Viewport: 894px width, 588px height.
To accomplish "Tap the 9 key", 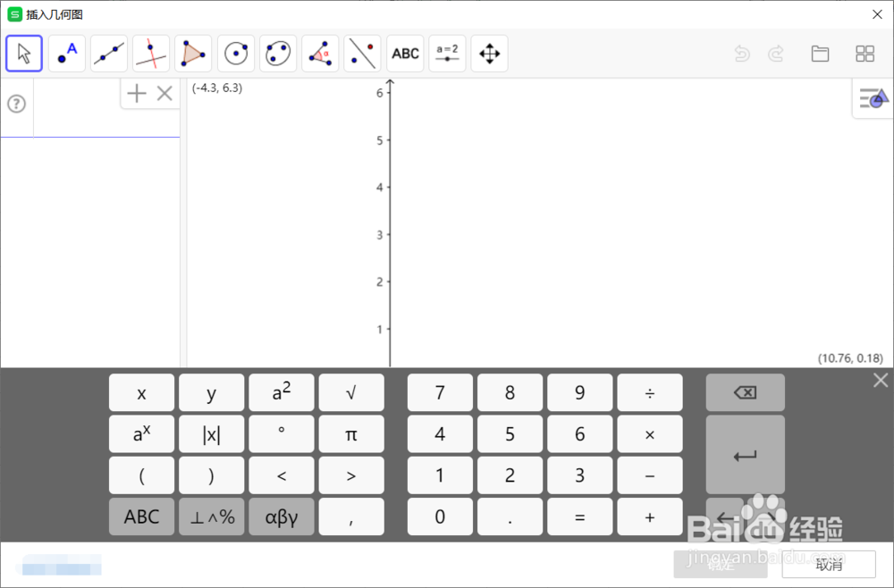I will [580, 392].
